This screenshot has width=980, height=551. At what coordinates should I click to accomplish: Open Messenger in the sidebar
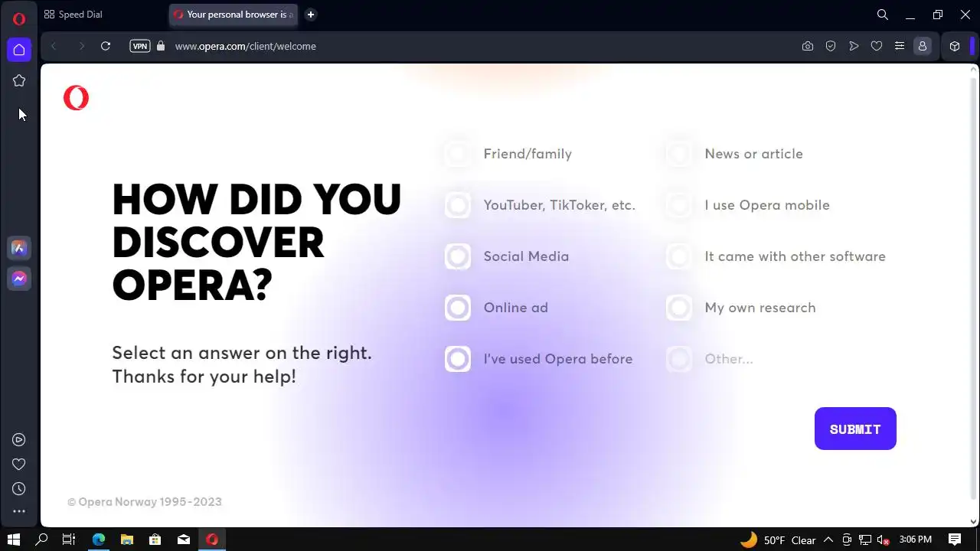[x=19, y=279]
